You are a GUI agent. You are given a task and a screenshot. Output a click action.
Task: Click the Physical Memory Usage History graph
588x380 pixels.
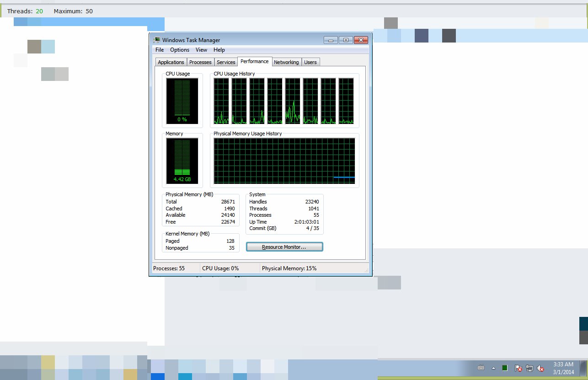click(x=284, y=161)
